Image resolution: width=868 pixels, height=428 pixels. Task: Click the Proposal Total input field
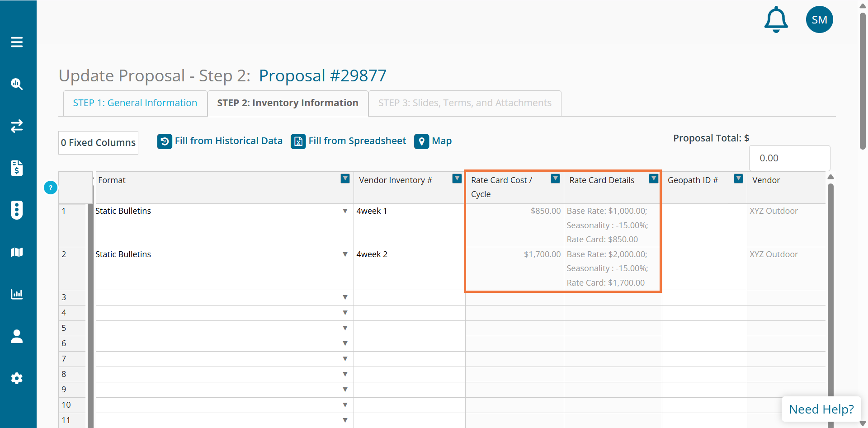[789, 158]
